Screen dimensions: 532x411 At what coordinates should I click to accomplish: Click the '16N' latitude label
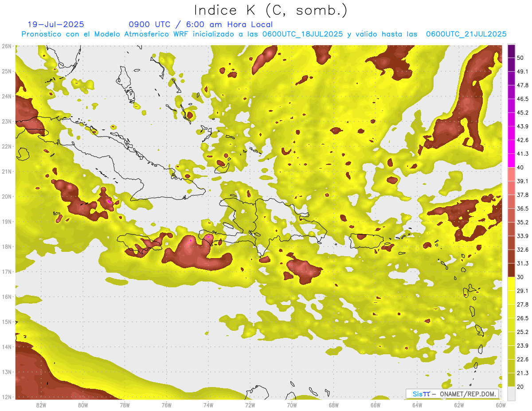[7, 297]
